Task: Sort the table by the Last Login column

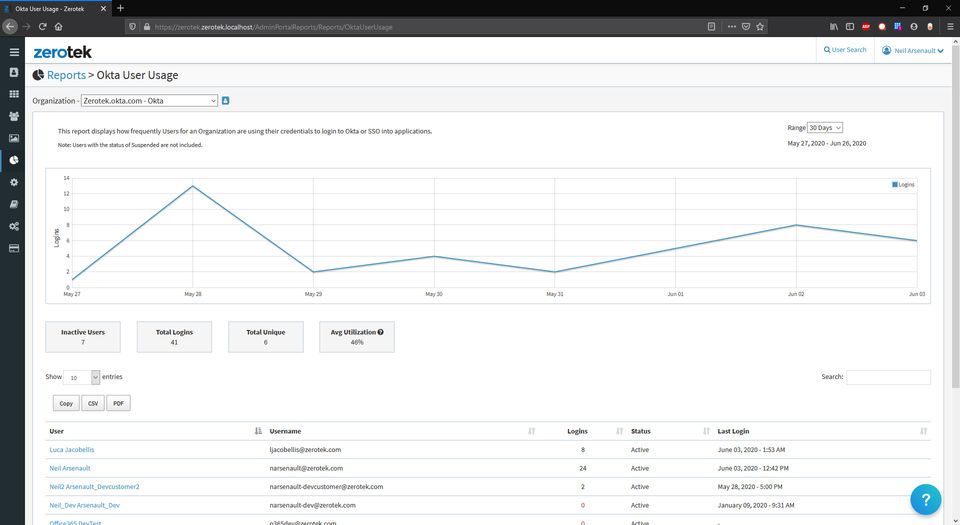Action: (822, 431)
